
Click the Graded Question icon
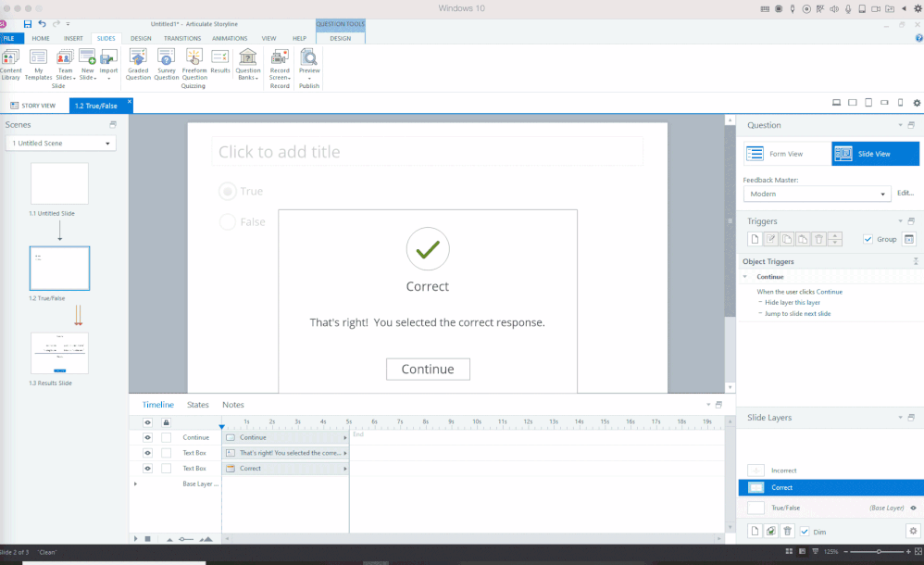pos(138,62)
